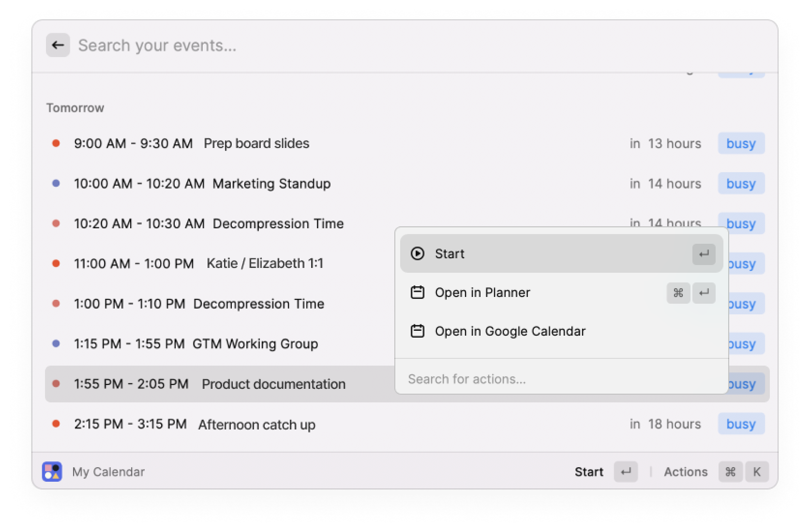Click the Start button in the bottom bar
This screenshot has height=532, width=810.
pos(589,472)
